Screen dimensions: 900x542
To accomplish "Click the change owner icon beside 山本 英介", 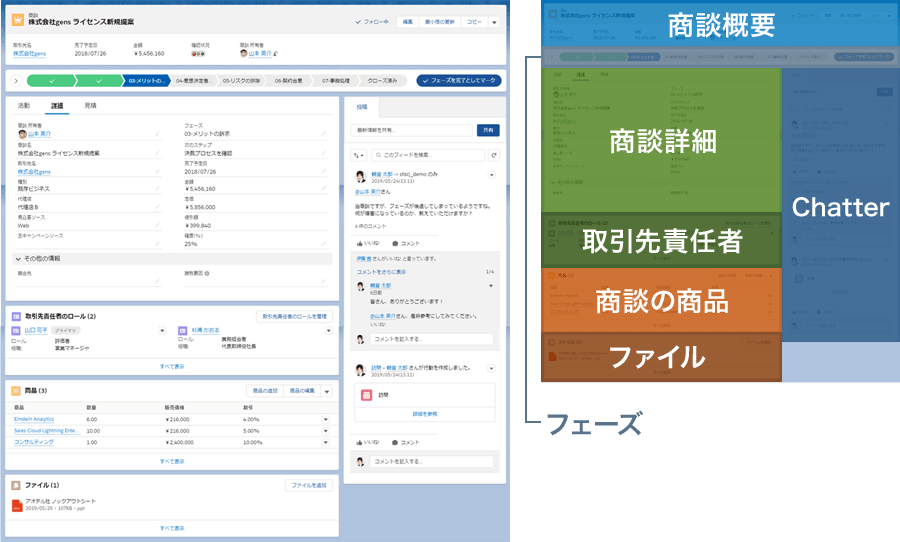I will 276,54.
